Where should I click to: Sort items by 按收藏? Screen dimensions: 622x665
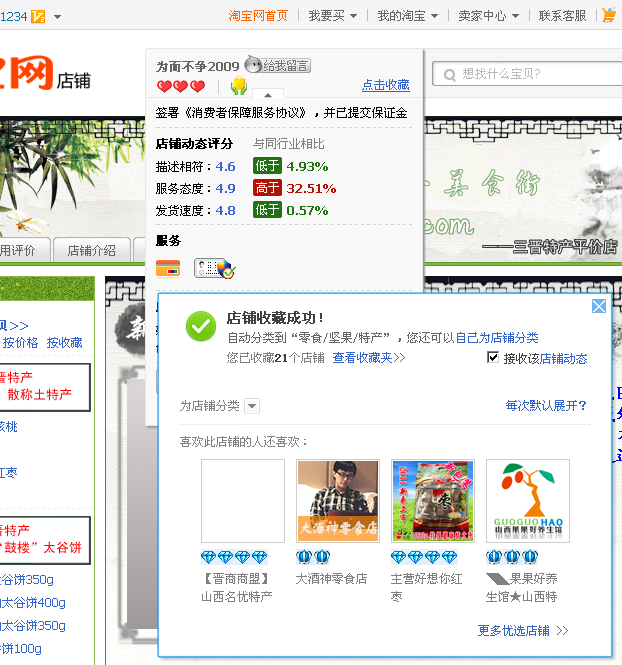[x=64, y=342]
